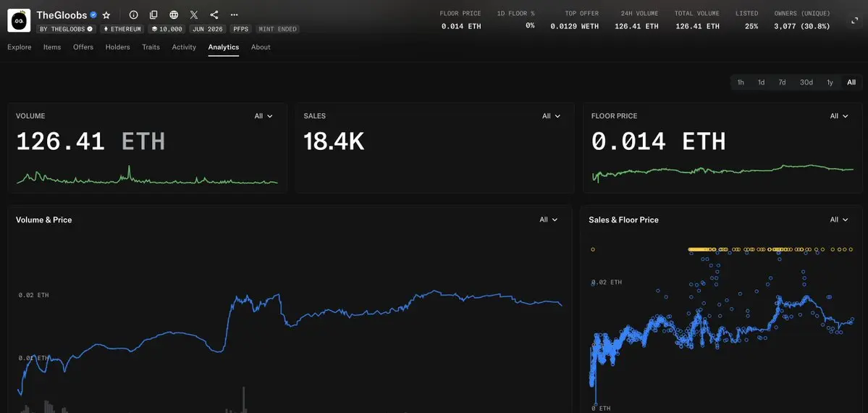Select the 1h time range
The height and width of the screenshot is (413, 868).
(741, 82)
